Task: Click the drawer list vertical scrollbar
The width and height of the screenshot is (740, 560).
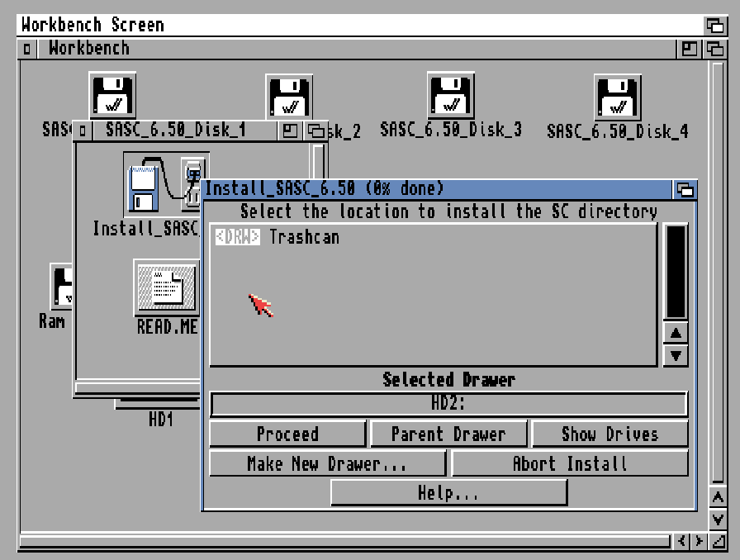Action: (x=676, y=272)
